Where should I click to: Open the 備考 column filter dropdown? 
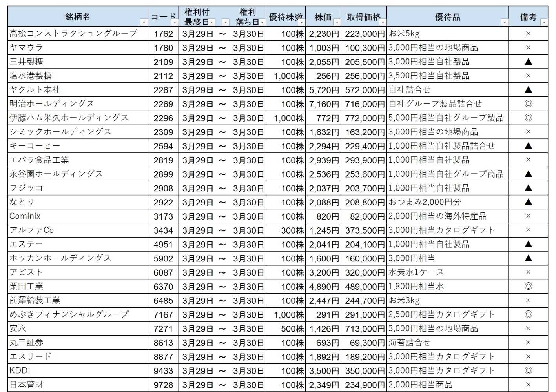point(544,22)
